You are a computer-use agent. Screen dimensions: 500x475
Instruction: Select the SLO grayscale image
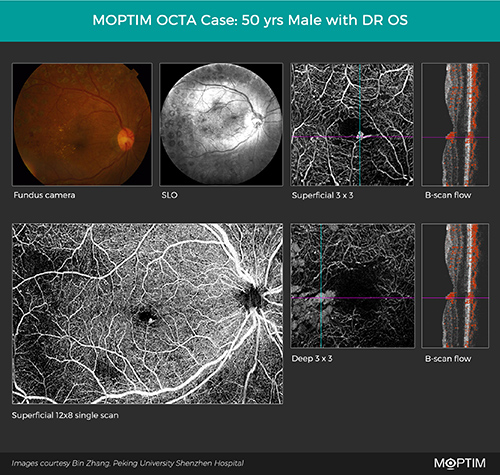(221, 124)
